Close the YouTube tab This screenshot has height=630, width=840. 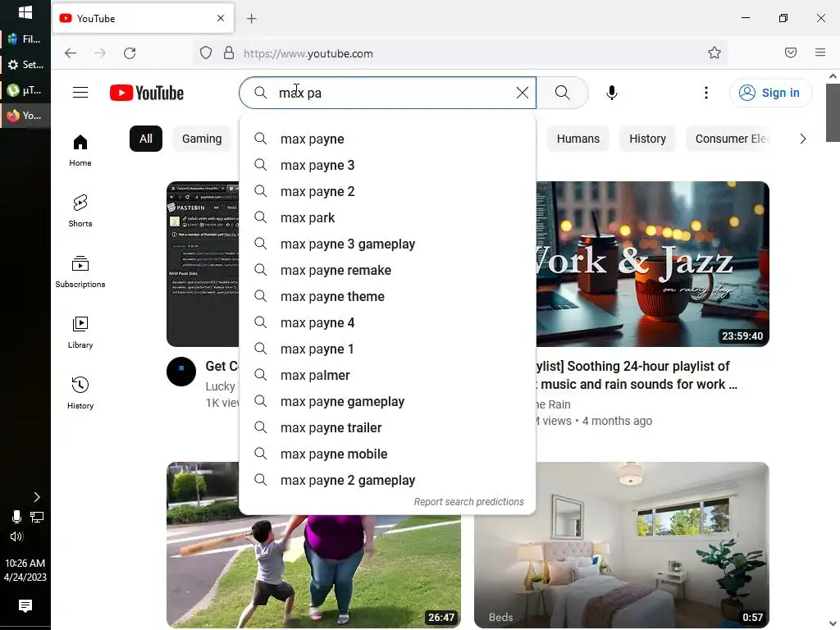click(221, 18)
